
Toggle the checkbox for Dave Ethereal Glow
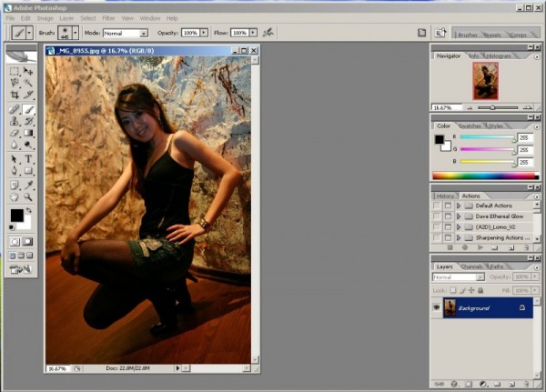pyautogui.click(x=437, y=216)
